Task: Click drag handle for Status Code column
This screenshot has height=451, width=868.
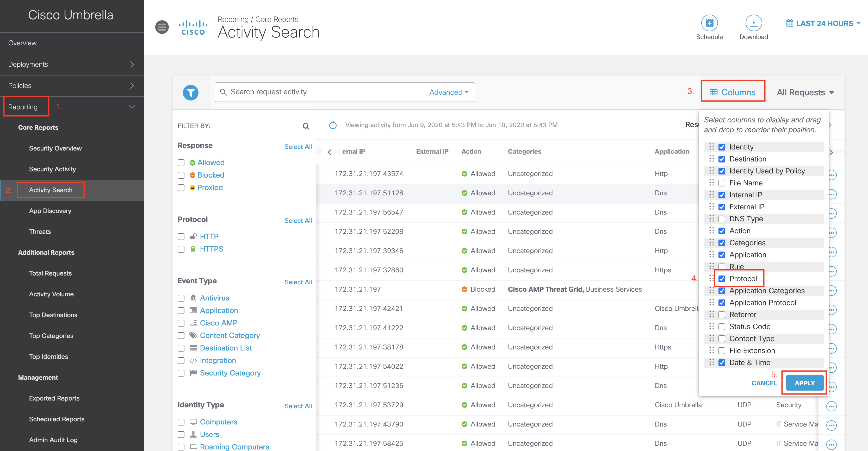Action: pyautogui.click(x=711, y=326)
